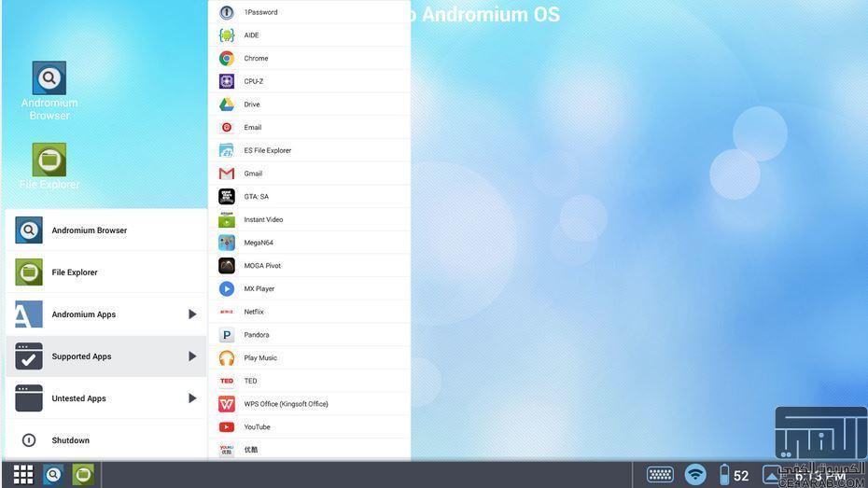The height and width of the screenshot is (488, 868).
Task: Select the "1Password" list entry text
Action: pos(260,12)
